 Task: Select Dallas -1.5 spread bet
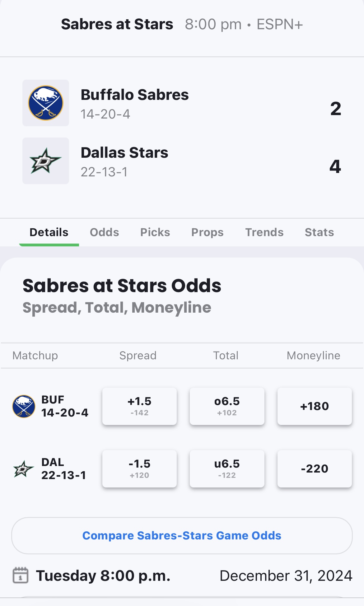click(x=140, y=469)
